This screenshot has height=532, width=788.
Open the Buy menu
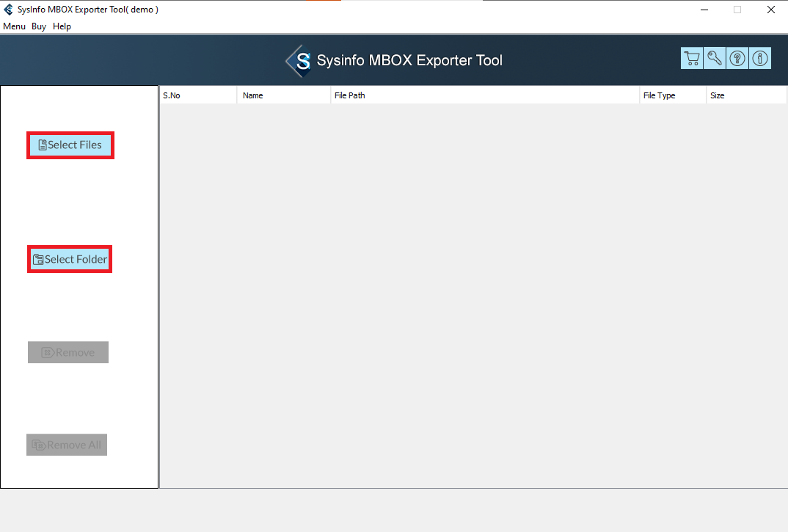pos(39,26)
